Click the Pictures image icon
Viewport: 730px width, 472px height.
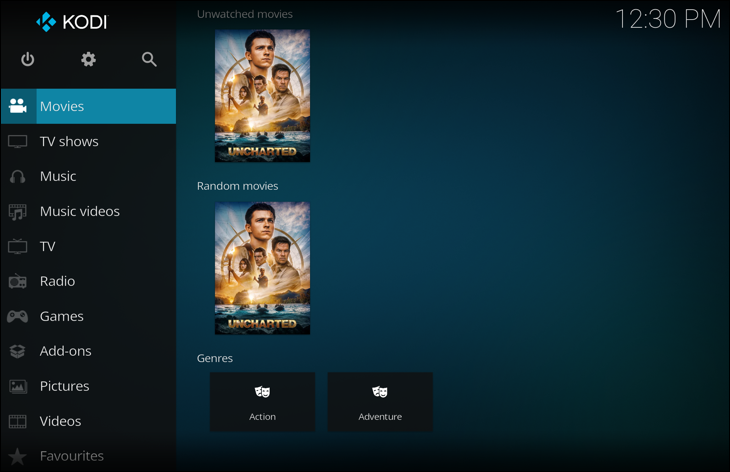pyautogui.click(x=18, y=386)
